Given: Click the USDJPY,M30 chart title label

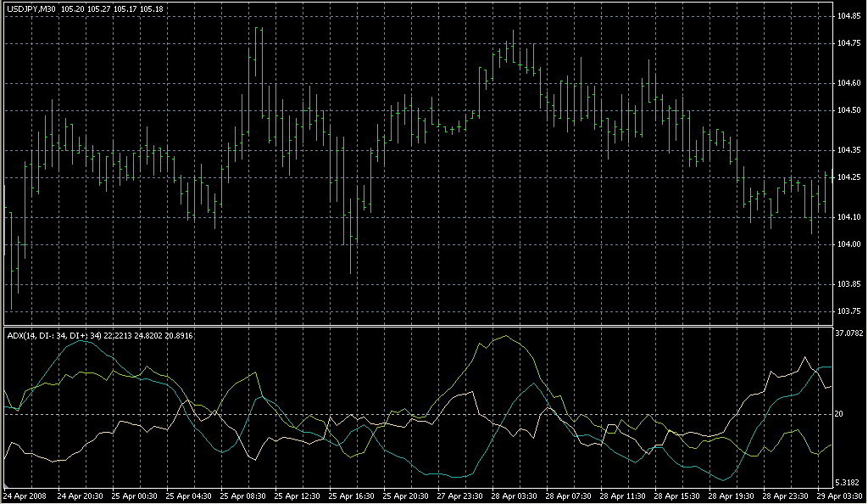Looking at the screenshot, I should tap(31, 9).
